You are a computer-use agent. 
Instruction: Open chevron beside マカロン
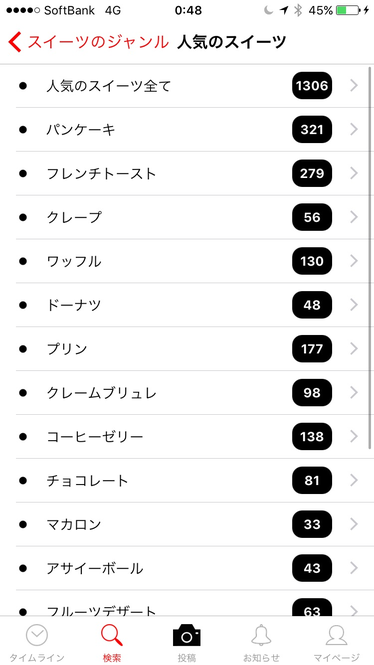coord(354,524)
